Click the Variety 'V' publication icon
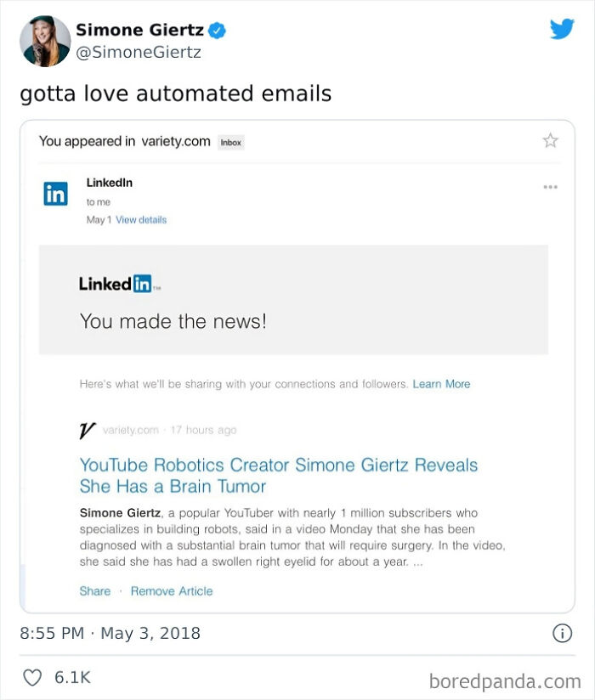The image size is (595, 700). [x=85, y=429]
